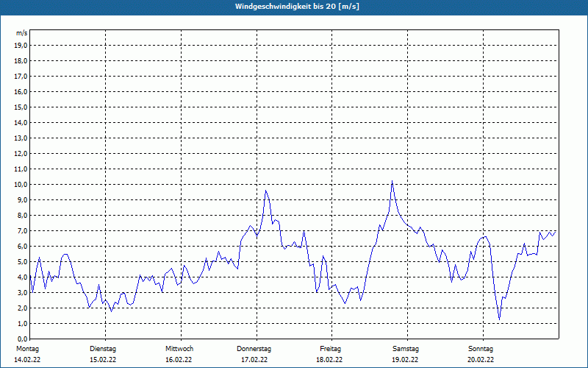Screen dimensions: 588x368
Task: Click the '2,0' y-axis label
Action: (x=22, y=308)
